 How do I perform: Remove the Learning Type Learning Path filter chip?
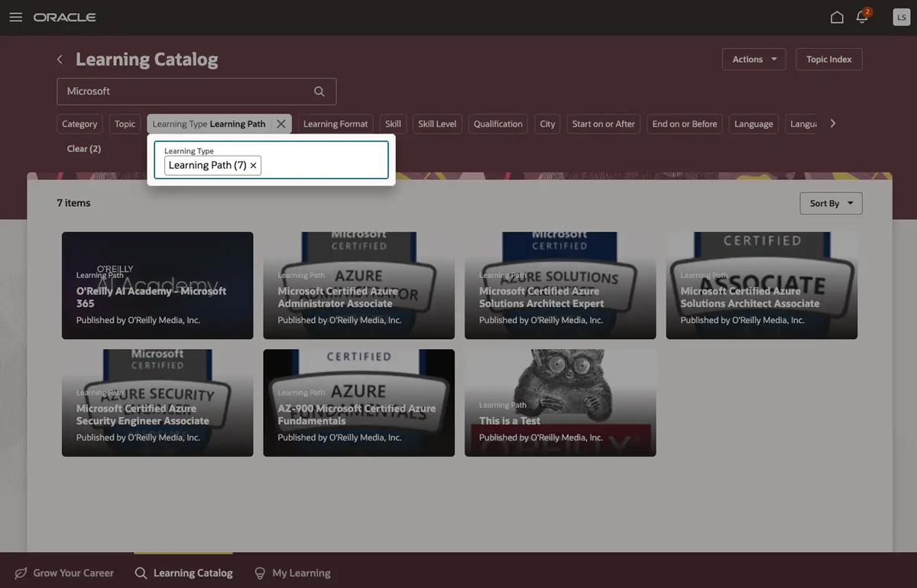pos(281,124)
